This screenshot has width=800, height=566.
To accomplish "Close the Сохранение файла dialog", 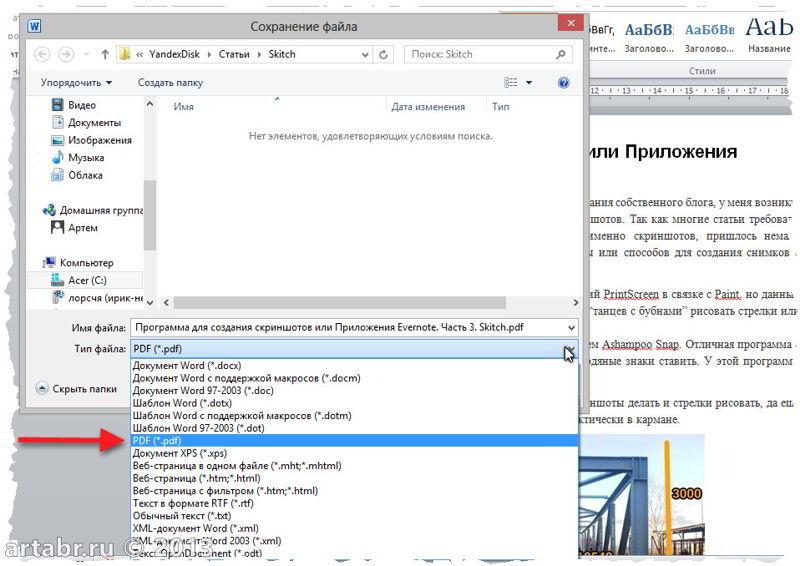I will click(571, 23).
